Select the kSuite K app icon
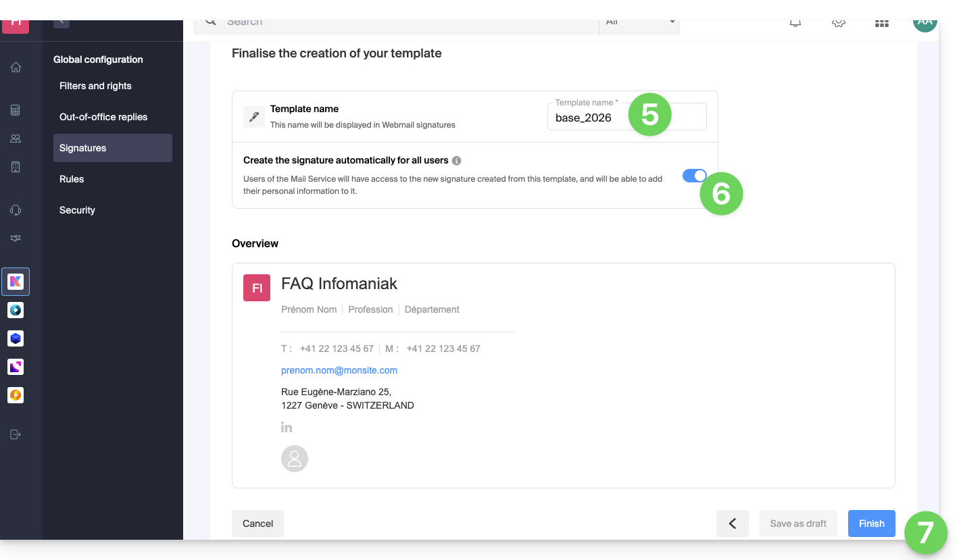This screenshot has width=959, height=560. [x=16, y=282]
